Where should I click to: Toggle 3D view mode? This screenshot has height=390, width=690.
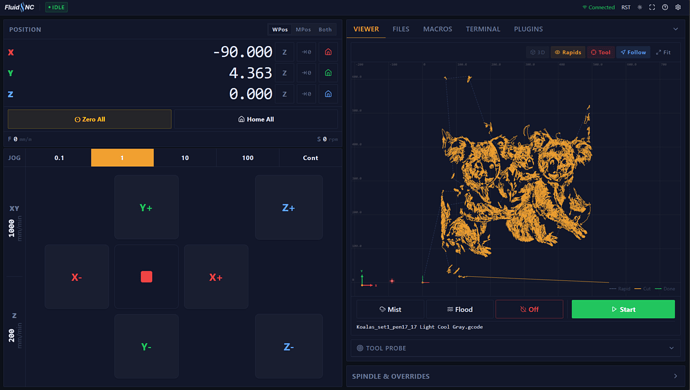pyautogui.click(x=537, y=52)
